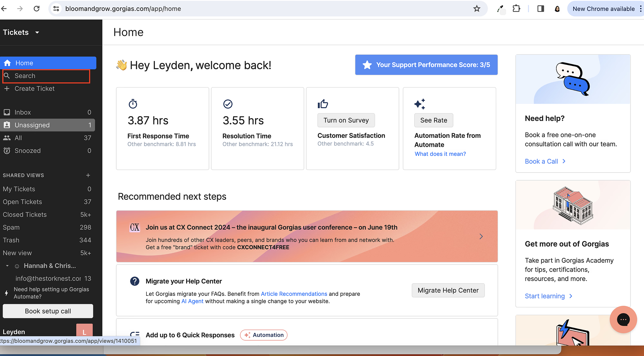
Task: Open the Closed Tickets view
Action: (x=47, y=215)
